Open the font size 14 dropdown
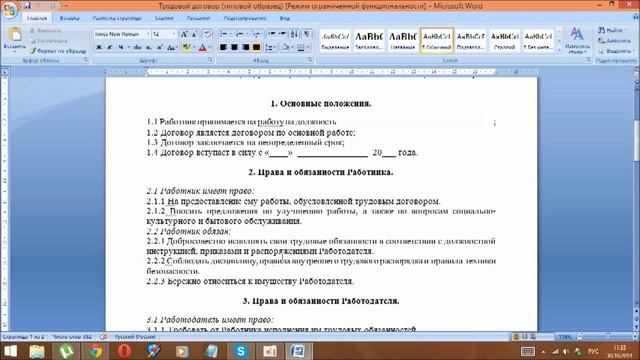 pos(164,34)
